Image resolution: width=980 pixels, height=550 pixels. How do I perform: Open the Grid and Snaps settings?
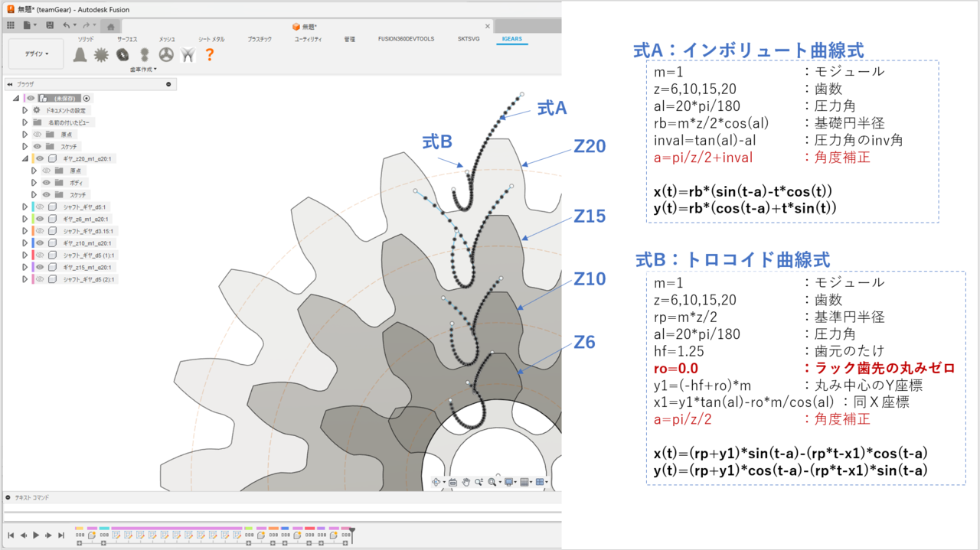click(526, 482)
